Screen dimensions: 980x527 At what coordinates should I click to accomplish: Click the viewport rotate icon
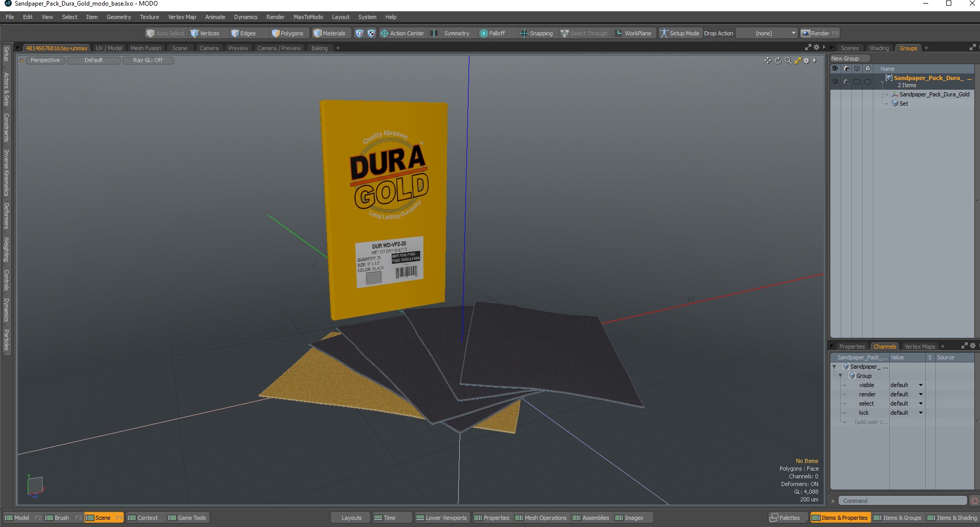(x=778, y=60)
